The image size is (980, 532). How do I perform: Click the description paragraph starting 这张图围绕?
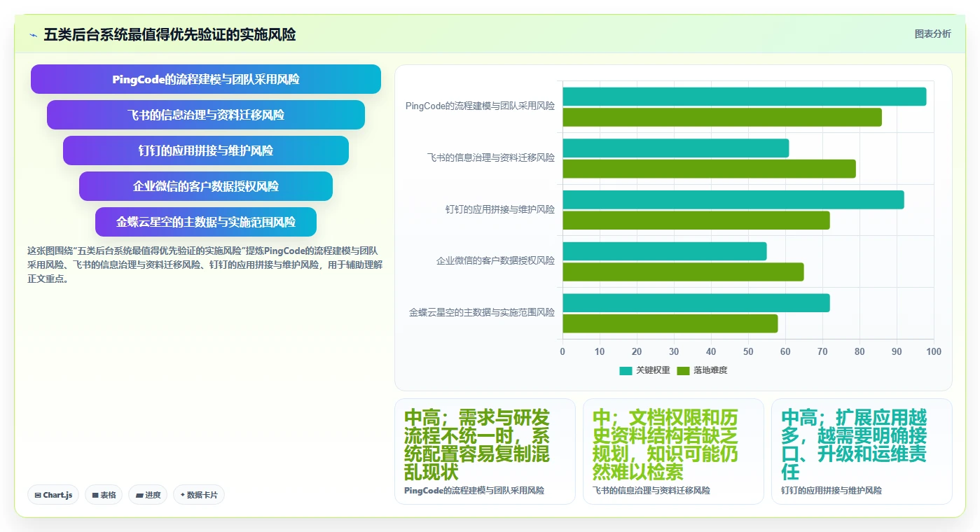tap(205, 265)
